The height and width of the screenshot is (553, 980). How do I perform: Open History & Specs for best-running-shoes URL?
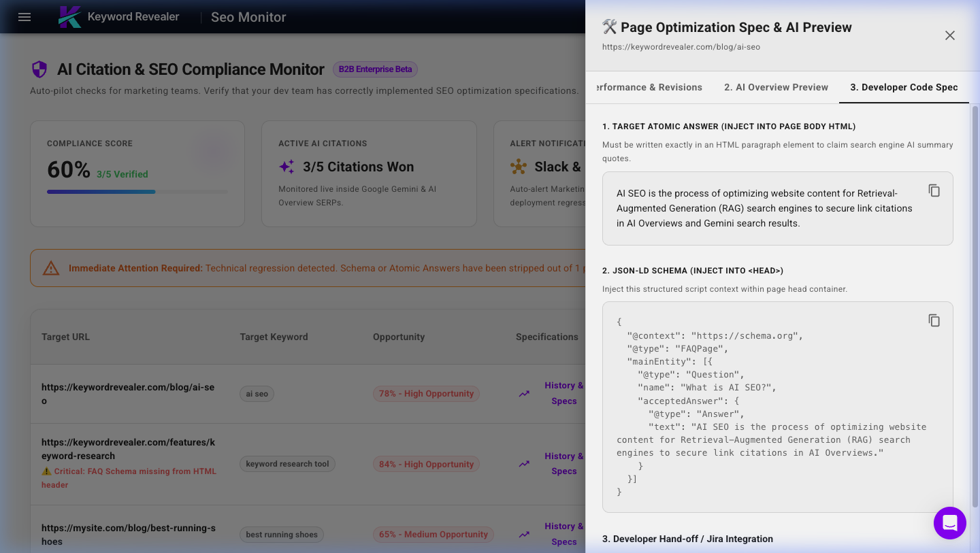[563, 534]
